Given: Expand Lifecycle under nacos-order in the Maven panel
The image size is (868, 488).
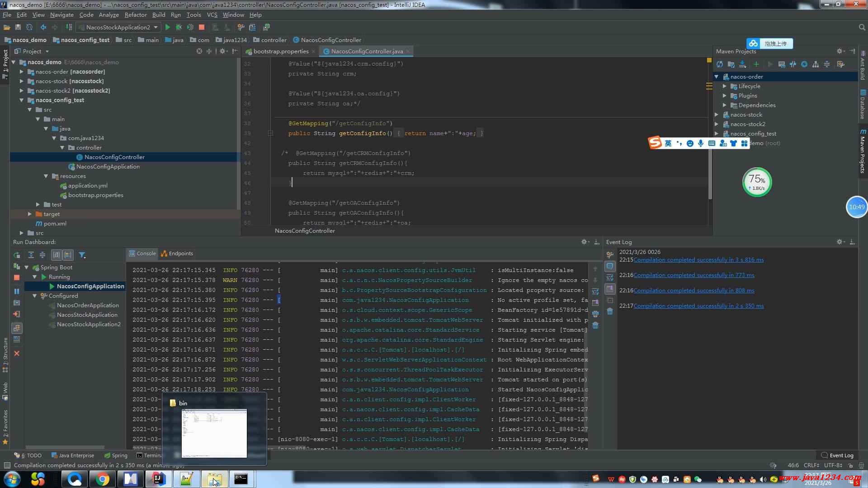Looking at the screenshot, I should coord(725,86).
